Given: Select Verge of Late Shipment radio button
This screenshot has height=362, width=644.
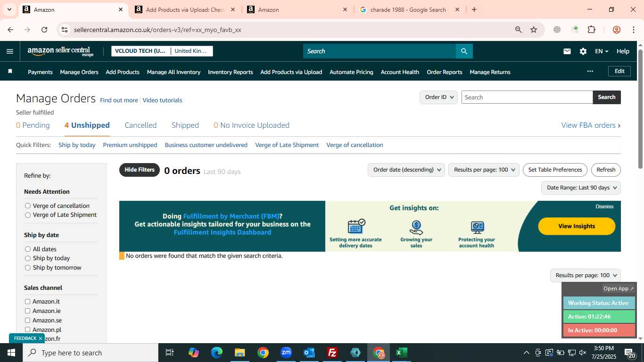Looking at the screenshot, I should pos(28,215).
